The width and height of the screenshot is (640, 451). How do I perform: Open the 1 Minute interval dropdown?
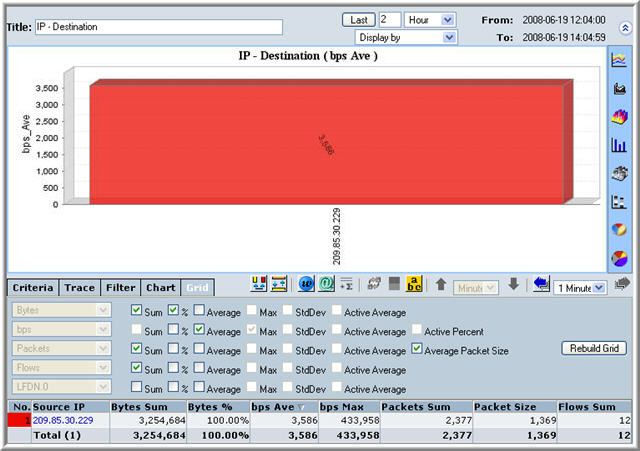coord(580,287)
